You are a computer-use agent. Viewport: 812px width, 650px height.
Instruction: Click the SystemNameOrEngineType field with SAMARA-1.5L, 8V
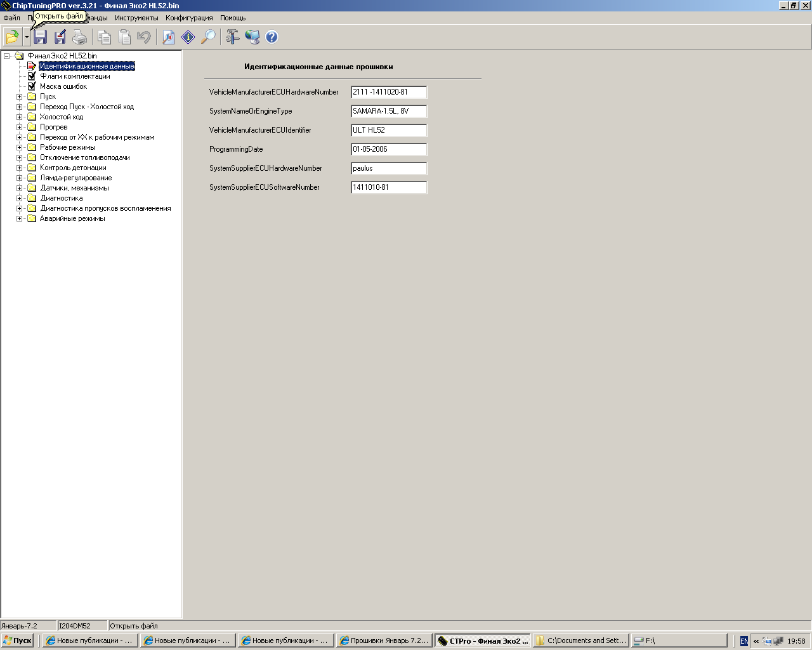(389, 111)
